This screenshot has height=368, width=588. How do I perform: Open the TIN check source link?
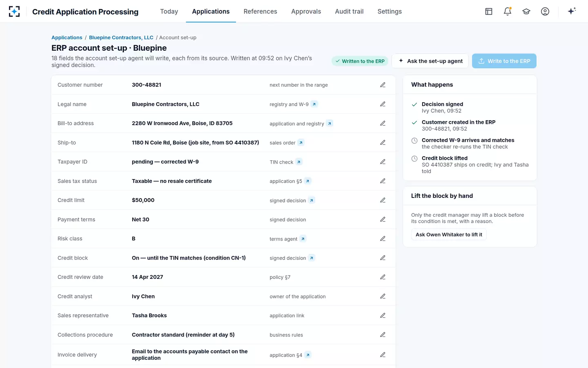(299, 162)
